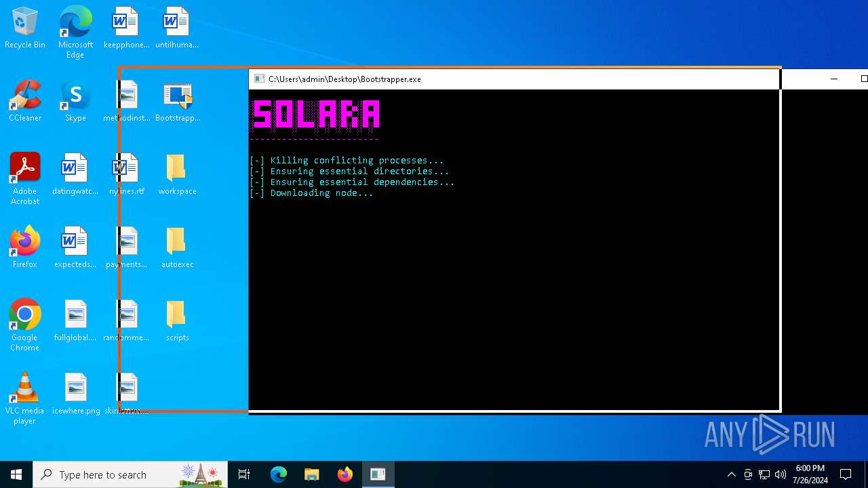Open the network status tray icon
The image size is (868, 488).
764,474
